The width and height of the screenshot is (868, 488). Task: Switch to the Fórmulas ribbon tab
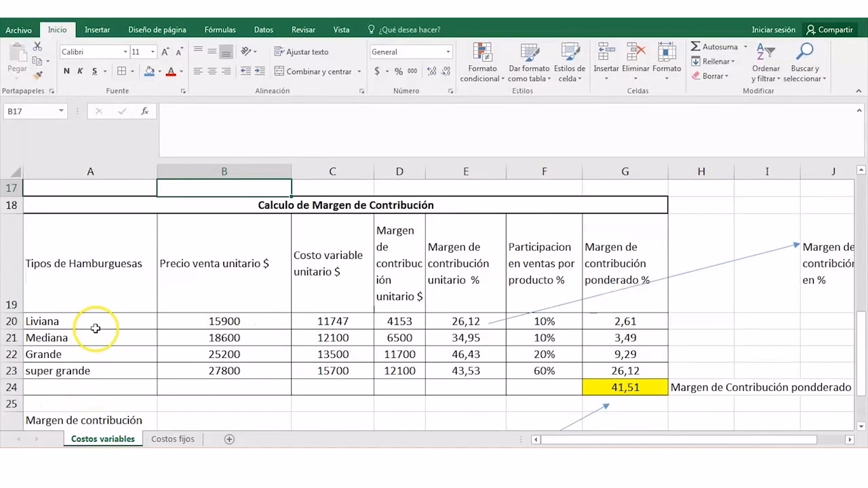coord(220,29)
